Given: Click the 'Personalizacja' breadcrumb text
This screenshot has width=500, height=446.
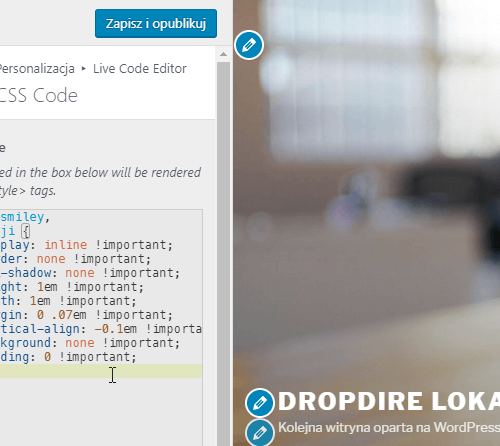Looking at the screenshot, I should [x=37, y=69].
